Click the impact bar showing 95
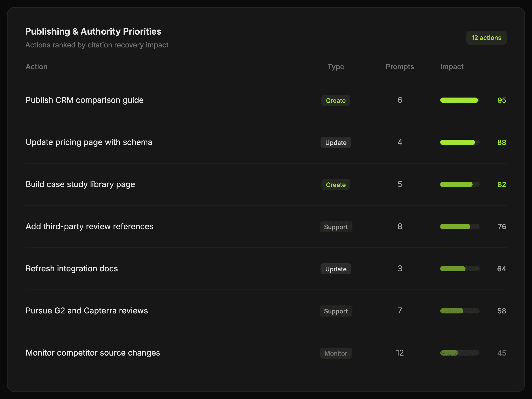 [459, 100]
